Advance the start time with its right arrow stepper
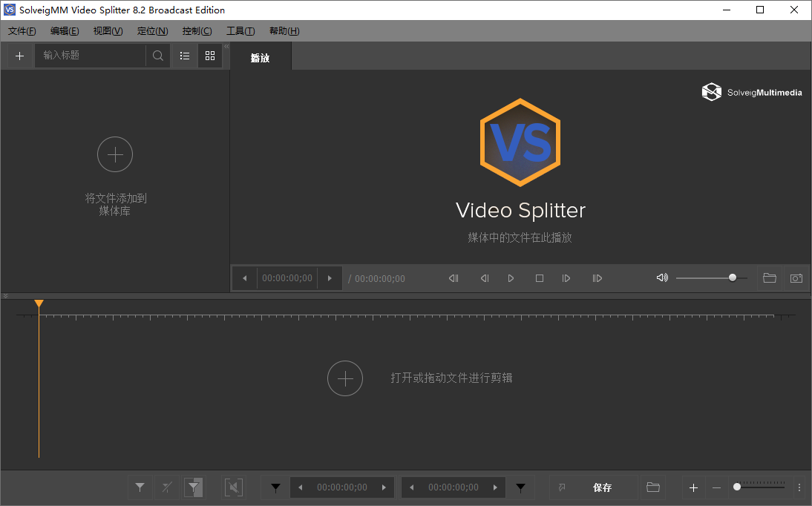Viewport: 812px width, 506px height. coord(384,487)
